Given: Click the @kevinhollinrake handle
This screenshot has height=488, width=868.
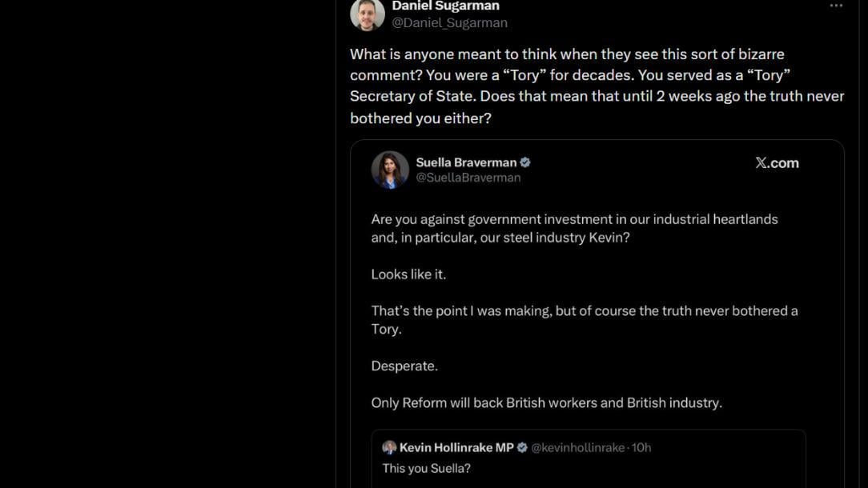Looking at the screenshot, I should (x=577, y=447).
